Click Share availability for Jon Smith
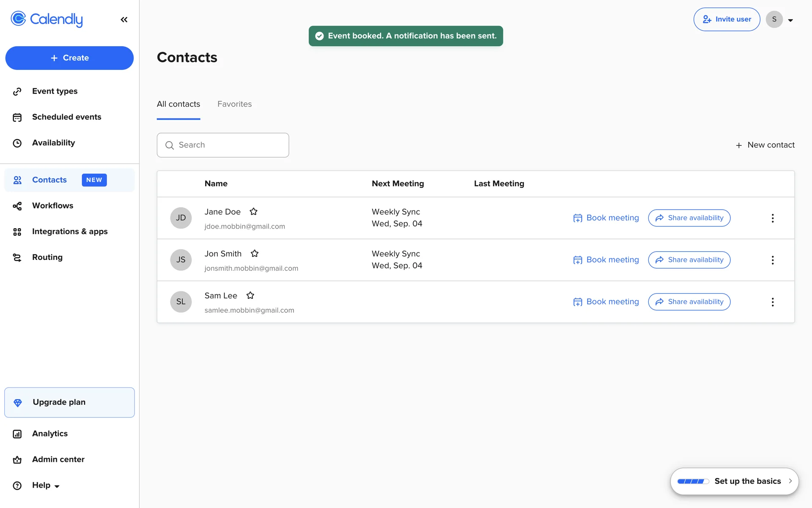This screenshot has width=812, height=508. point(689,260)
